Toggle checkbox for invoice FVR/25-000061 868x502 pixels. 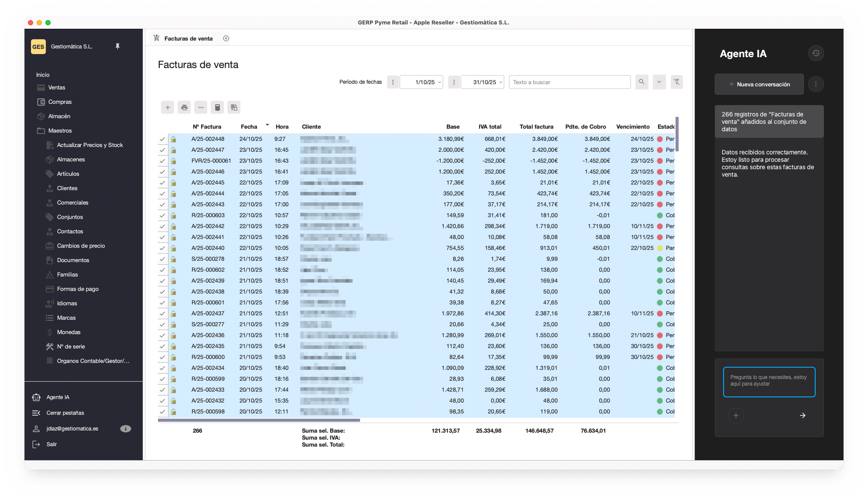coord(162,161)
